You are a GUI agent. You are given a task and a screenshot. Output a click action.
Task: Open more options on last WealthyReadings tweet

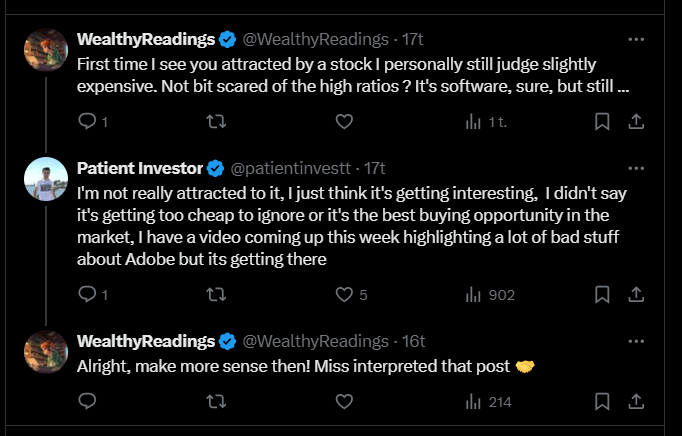(x=636, y=342)
